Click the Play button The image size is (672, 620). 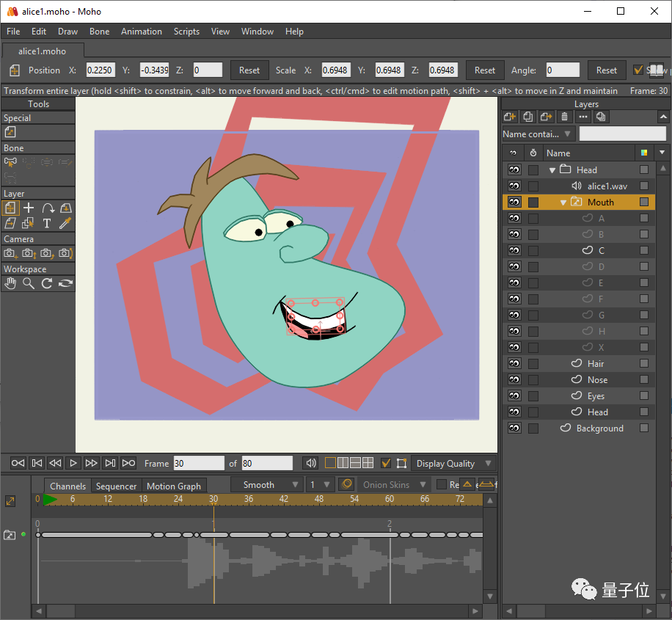pos(73,463)
